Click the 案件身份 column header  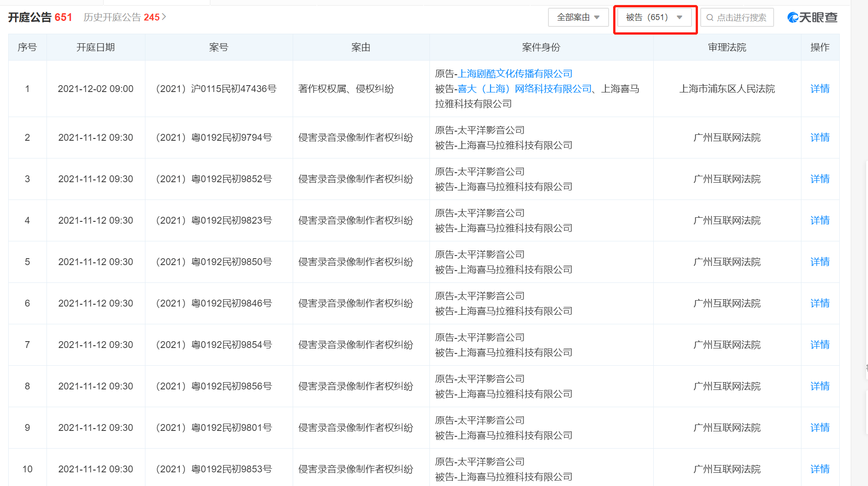point(541,47)
